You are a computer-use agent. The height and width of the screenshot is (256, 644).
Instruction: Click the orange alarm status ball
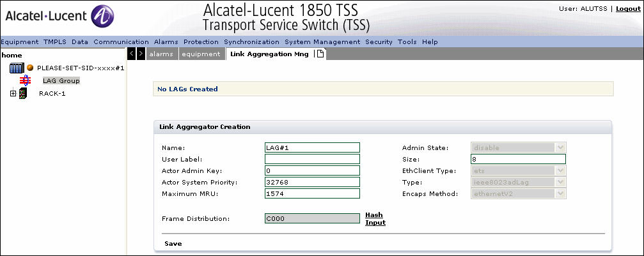coord(30,68)
